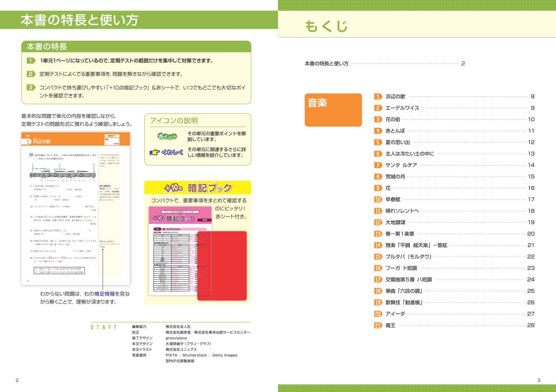This screenshot has height=392, width=556.
Task: Open contents entry 魔王
Action: pos(454,325)
